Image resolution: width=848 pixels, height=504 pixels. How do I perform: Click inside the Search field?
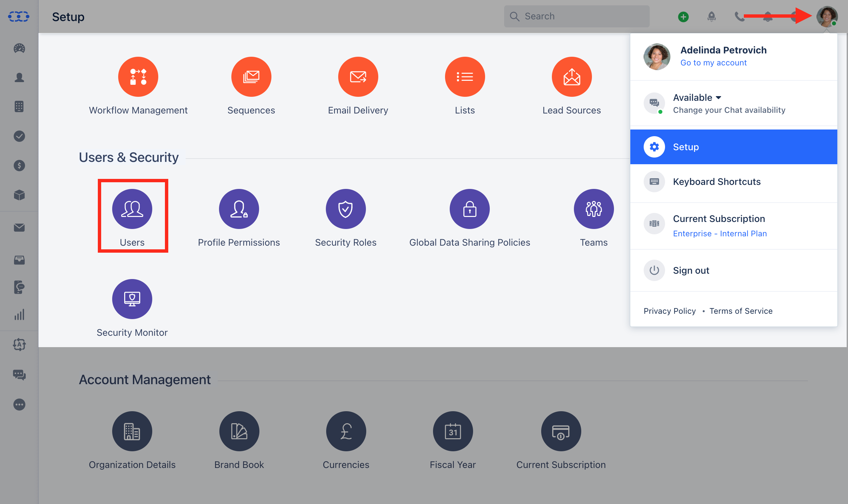577,16
